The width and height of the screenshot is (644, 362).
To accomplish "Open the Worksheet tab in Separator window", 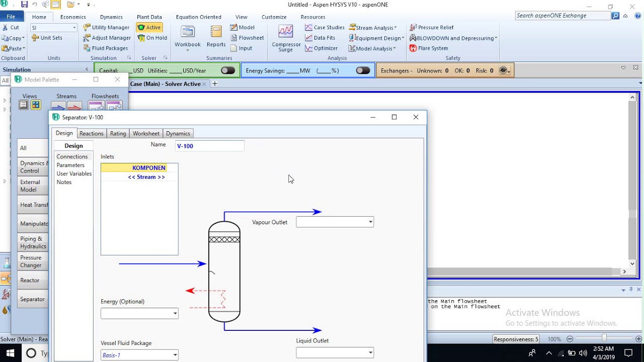I will pos(146,133).
